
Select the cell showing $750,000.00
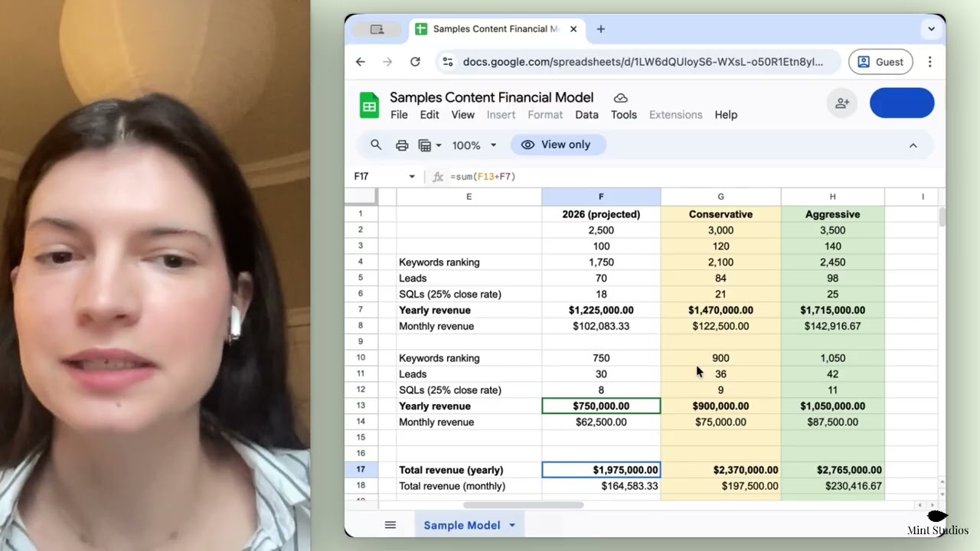pyautogui.click(x=601, y=406)
